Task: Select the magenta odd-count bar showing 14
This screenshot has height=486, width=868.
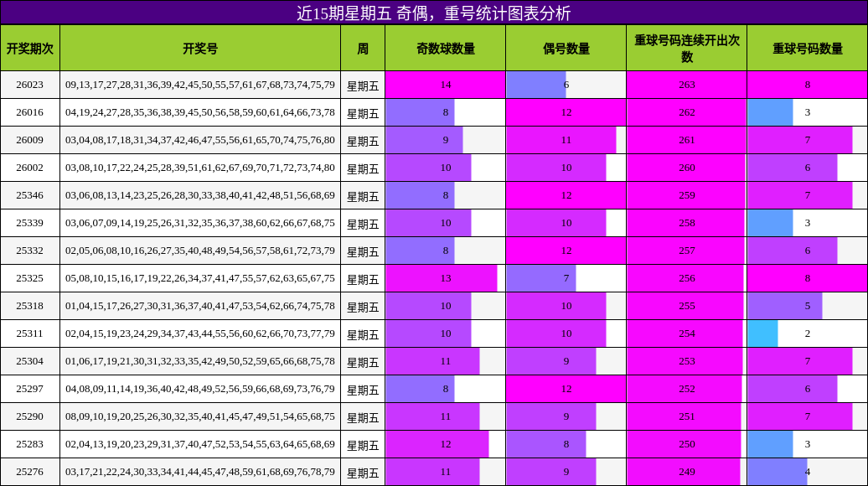Action: (x=444, y=84)
